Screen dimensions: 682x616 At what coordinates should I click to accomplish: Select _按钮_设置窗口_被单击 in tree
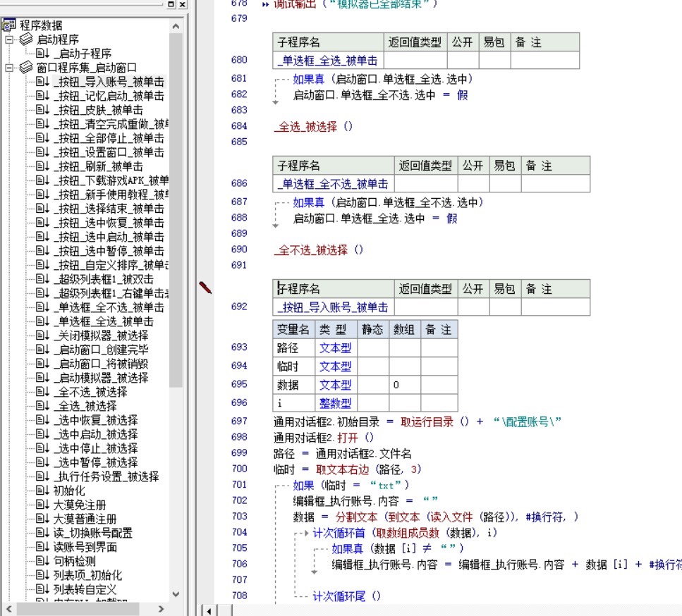pyautogui.click(x=109, y=152)
